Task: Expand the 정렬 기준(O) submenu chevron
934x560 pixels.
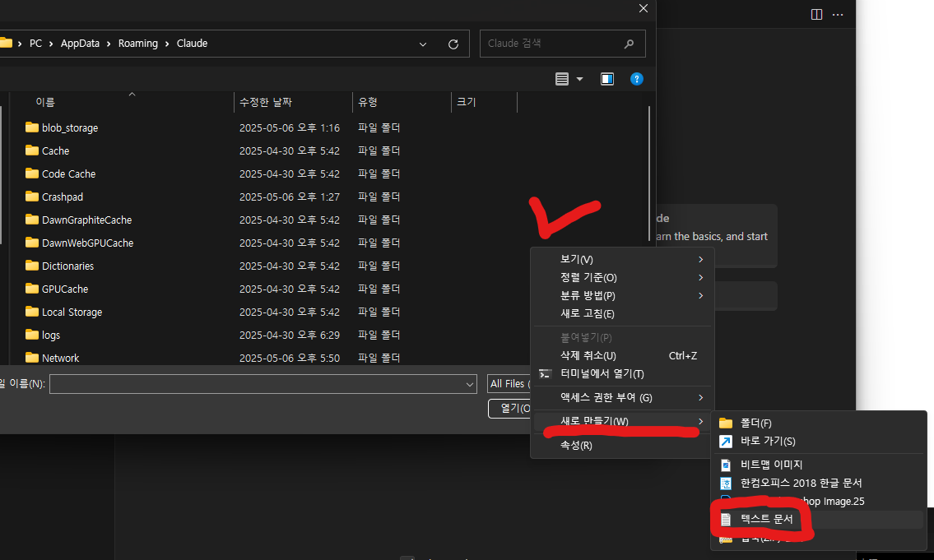Action: point(701,277)
